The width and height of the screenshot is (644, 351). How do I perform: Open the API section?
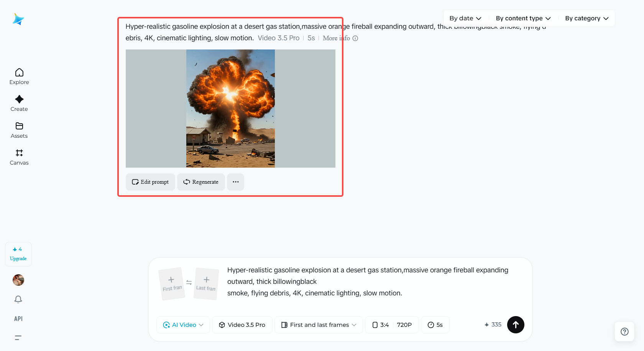click(18, 318)
